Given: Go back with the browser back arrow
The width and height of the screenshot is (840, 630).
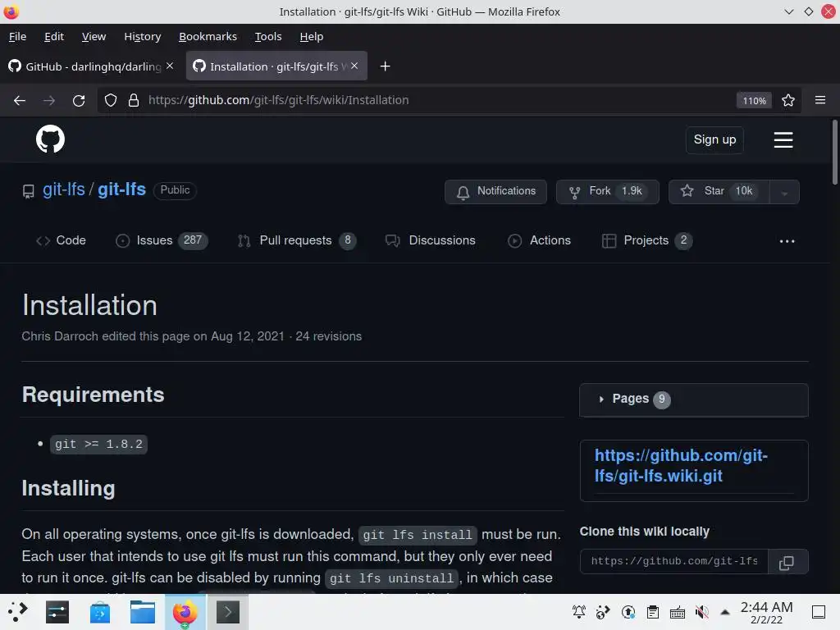Looking at the screenshot, I should (x=20, y=100).
